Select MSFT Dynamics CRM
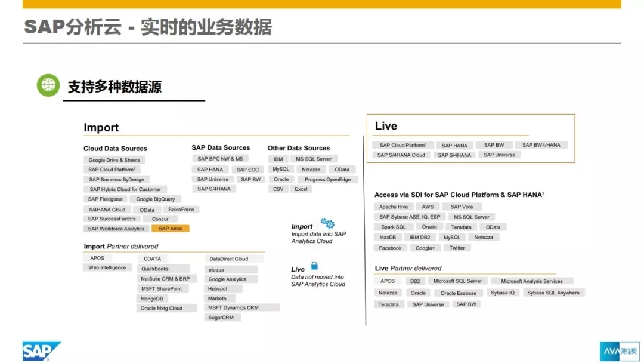The image size is (644, 363). click(242, 307)
